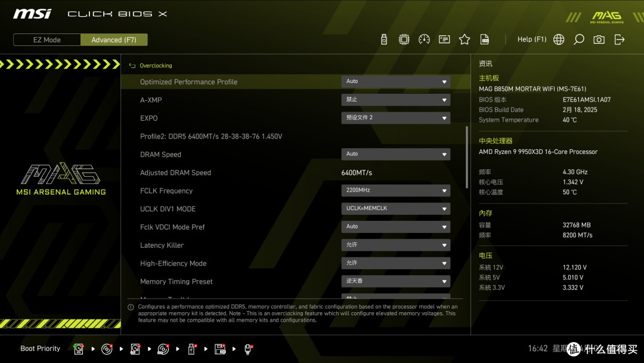Select the High-Efficiency Mode label
The height and width of the screenshot is (363, 644).
174,263
